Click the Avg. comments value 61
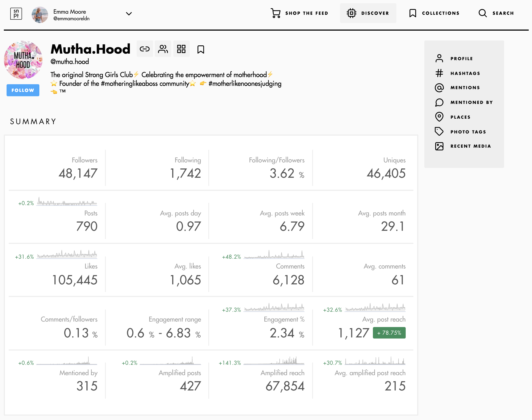Viewport: 532px width, 420px height. [398, 280]
